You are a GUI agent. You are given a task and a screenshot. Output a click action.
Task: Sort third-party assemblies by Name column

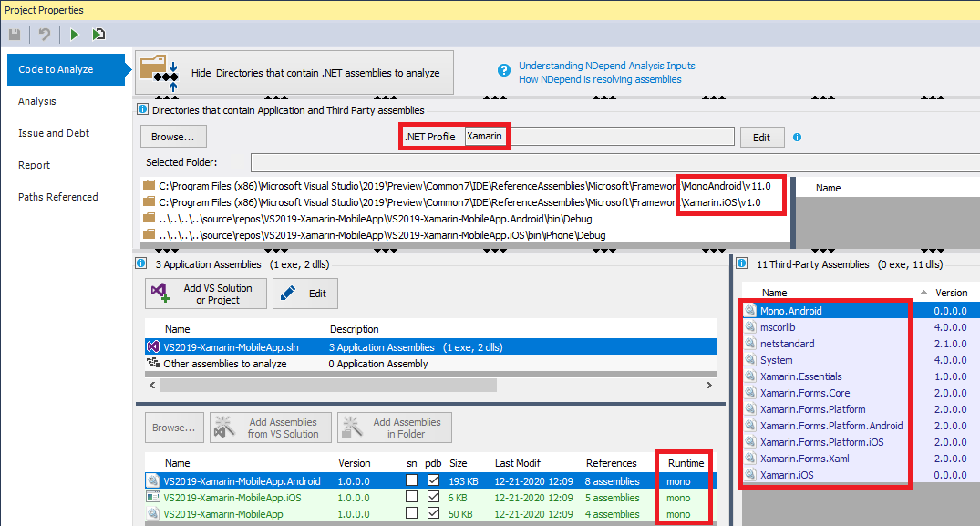[x=774, y=293]
